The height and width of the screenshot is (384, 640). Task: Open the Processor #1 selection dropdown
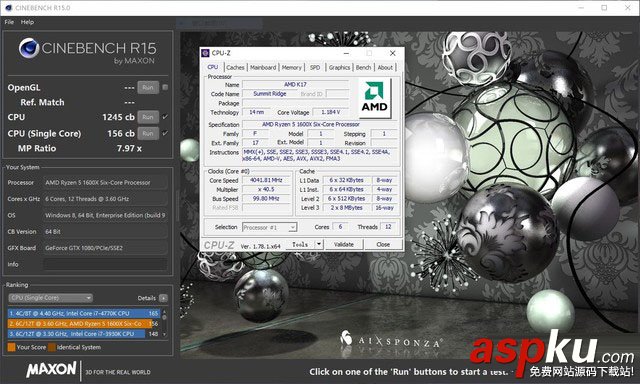tap(269, 227)
